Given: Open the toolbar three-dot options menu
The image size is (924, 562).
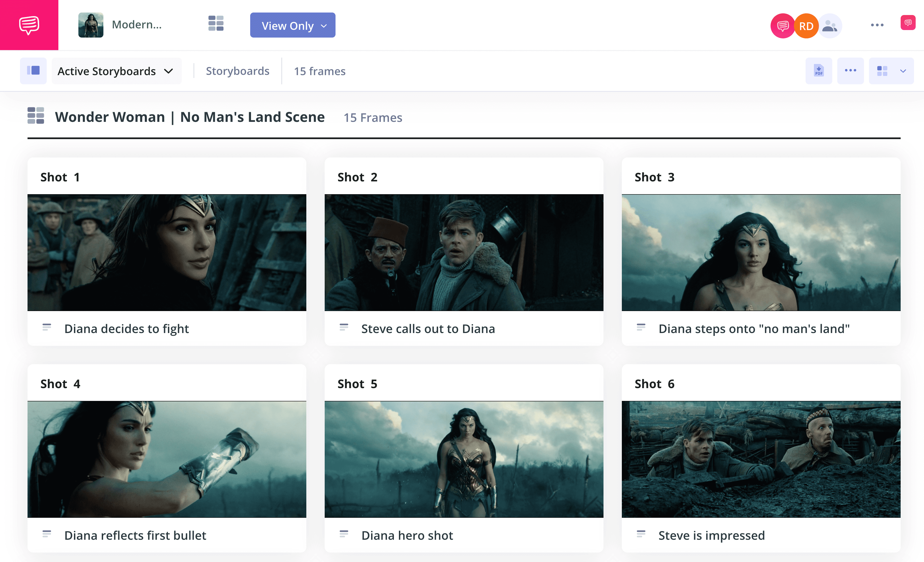Looking at the screenshot, I should [850, 71].
